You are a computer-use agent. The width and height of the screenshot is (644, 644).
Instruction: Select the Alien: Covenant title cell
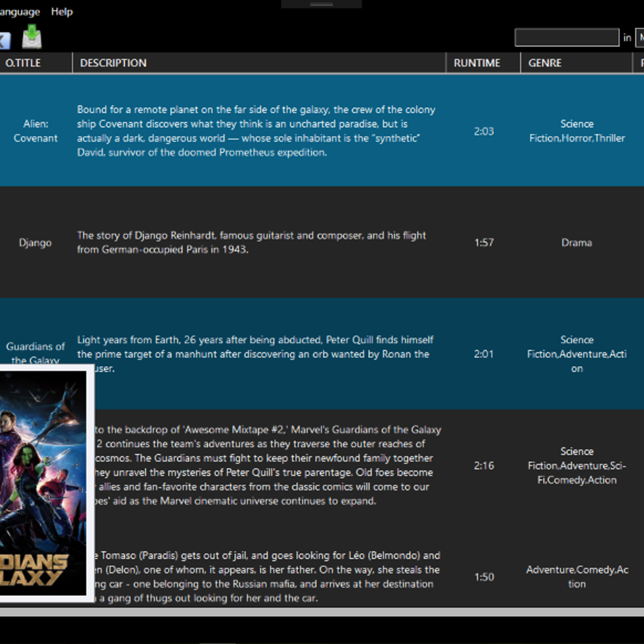(x=36, y=131)
